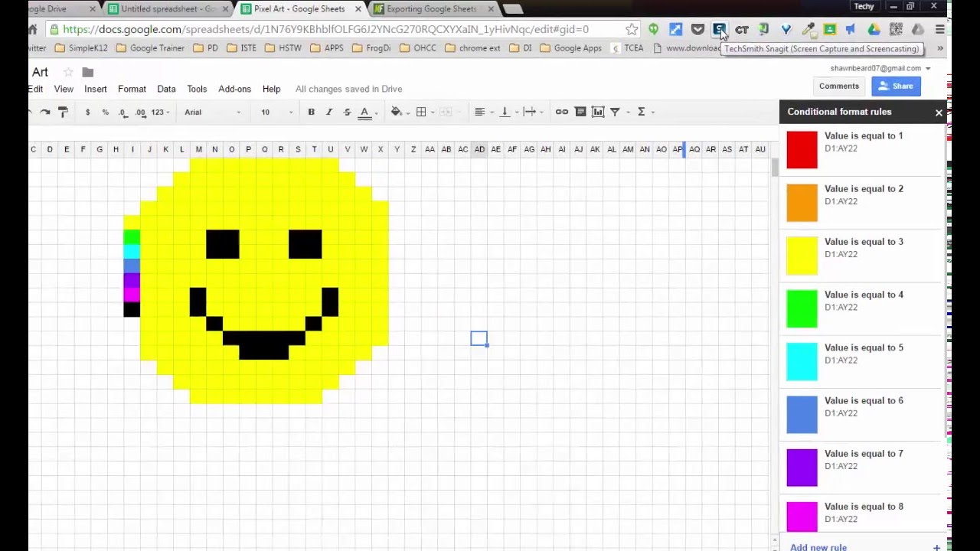Click the move to folder icon

[88, 72]
